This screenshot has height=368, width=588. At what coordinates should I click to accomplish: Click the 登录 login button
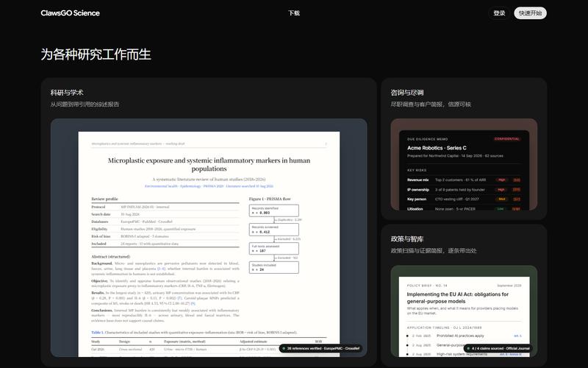499,13
